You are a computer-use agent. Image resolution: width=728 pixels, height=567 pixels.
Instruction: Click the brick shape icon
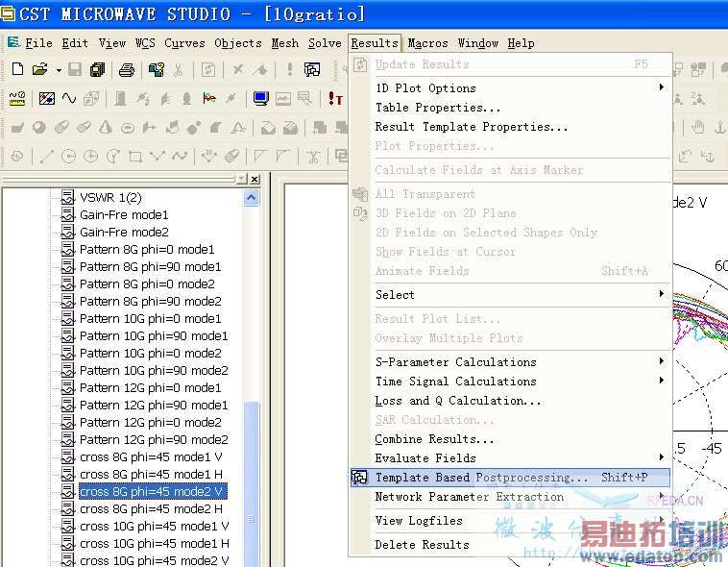click(17, 127)
